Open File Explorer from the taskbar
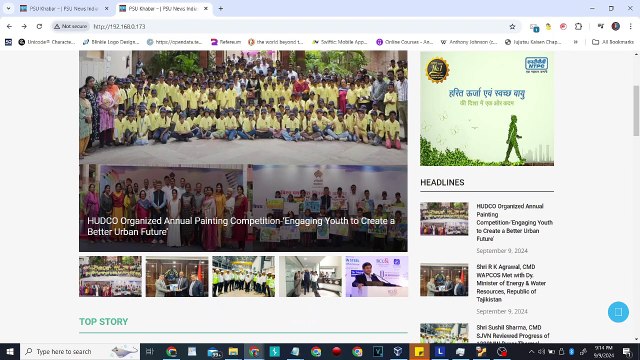The height and width of the screenshot is (360, 640). (x=233, y=351)
